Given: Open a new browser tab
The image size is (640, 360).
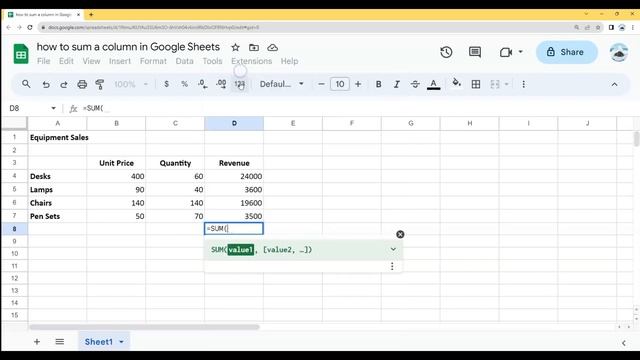Looking at the screenshot, I should (91, 14).
